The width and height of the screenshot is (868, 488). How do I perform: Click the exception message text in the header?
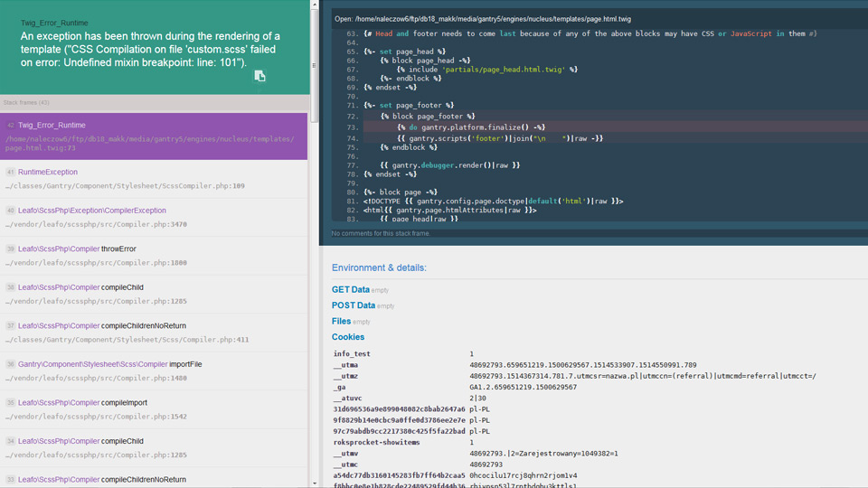coord(151,49)
